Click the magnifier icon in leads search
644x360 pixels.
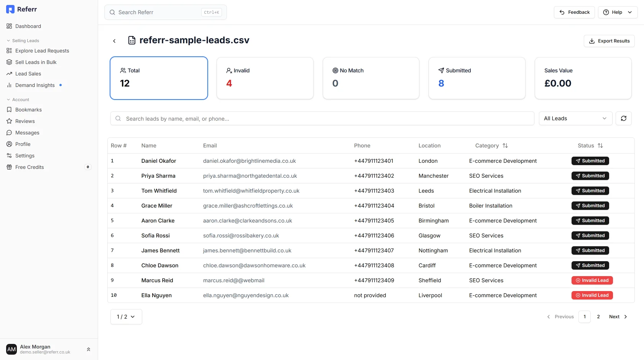[118, 118]
